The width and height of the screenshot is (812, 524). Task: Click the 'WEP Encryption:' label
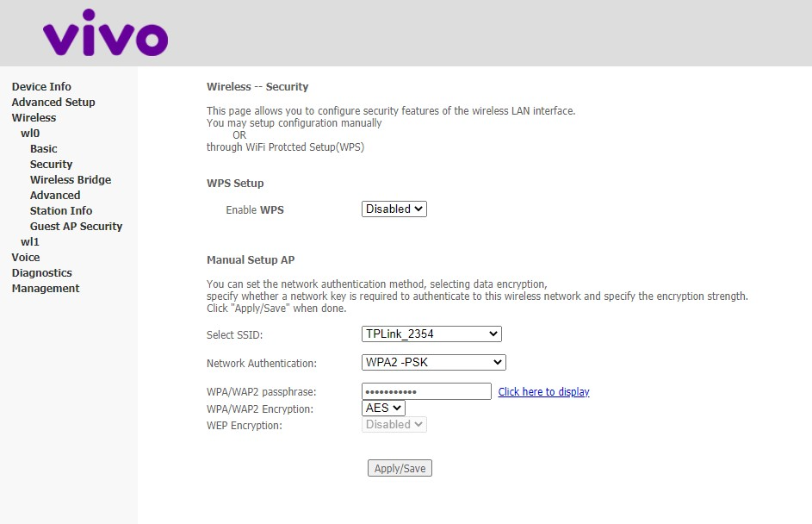pyautogui.click(x=245, y=426)
